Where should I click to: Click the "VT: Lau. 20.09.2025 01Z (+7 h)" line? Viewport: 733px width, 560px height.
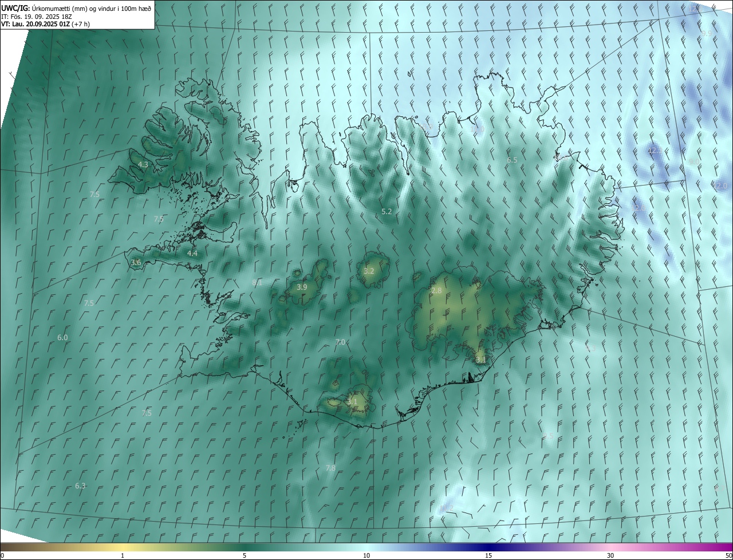coord(45,24)
